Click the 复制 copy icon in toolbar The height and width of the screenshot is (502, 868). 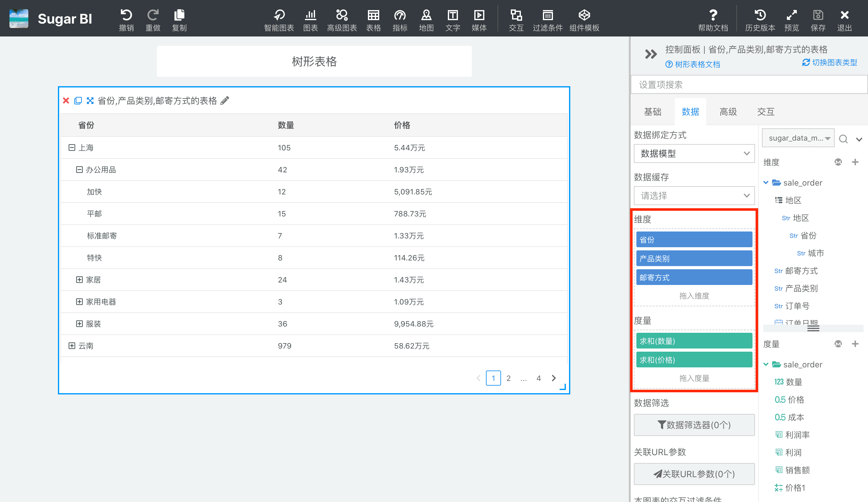point(179,15)
